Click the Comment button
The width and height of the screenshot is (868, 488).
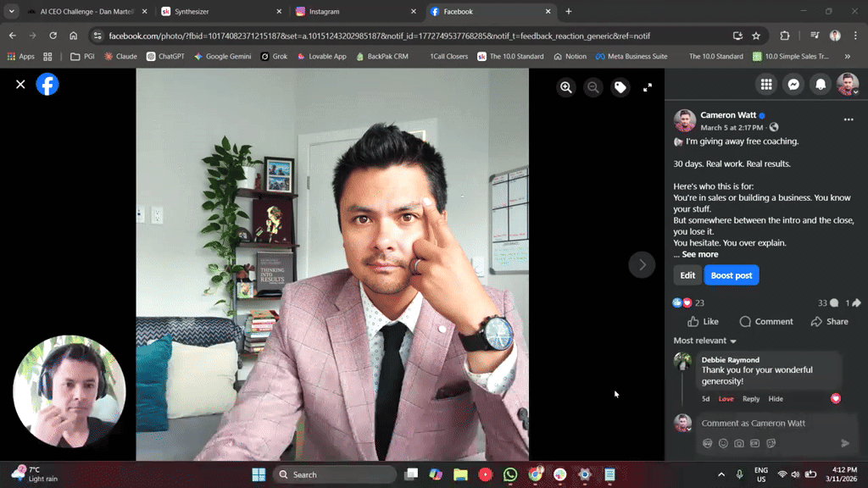[766, 321]
